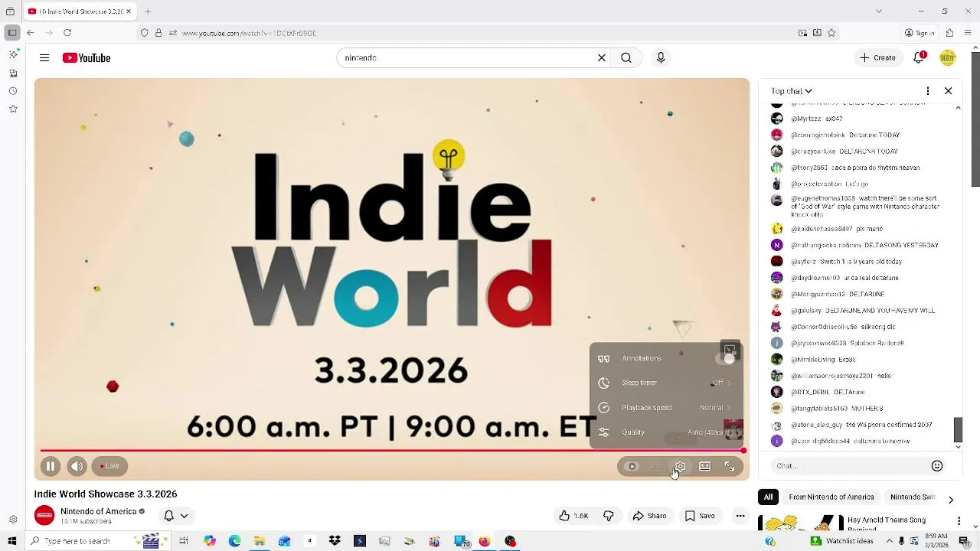Open the live chat three-dot options
Screen dimensions: 980x551
927,91
